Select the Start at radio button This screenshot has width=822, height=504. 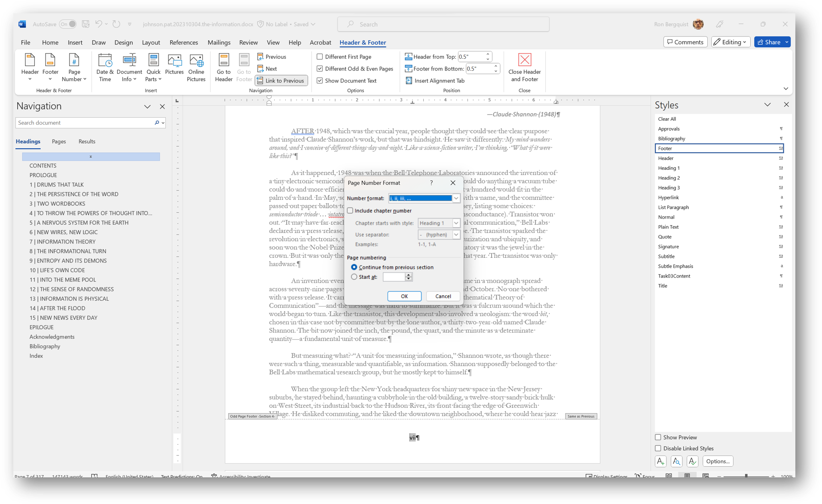pyautogui.click(x=354, y=277)
